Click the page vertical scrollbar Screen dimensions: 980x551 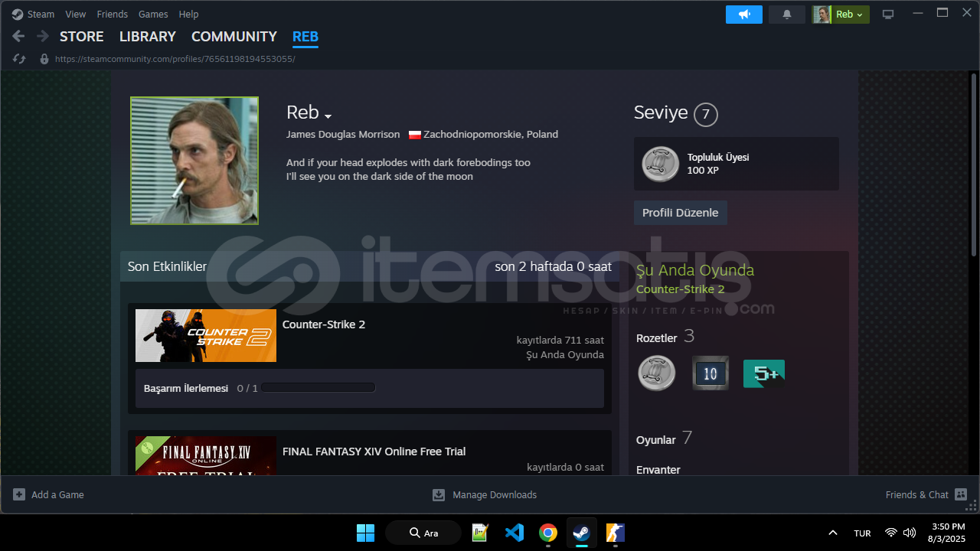974,165
